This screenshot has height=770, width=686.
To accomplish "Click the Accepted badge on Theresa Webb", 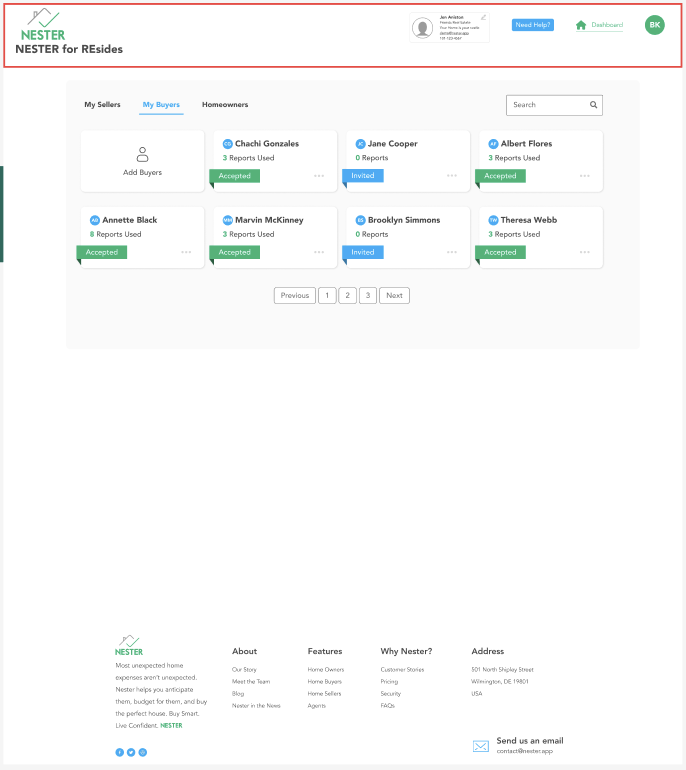I will coord(500,252).
